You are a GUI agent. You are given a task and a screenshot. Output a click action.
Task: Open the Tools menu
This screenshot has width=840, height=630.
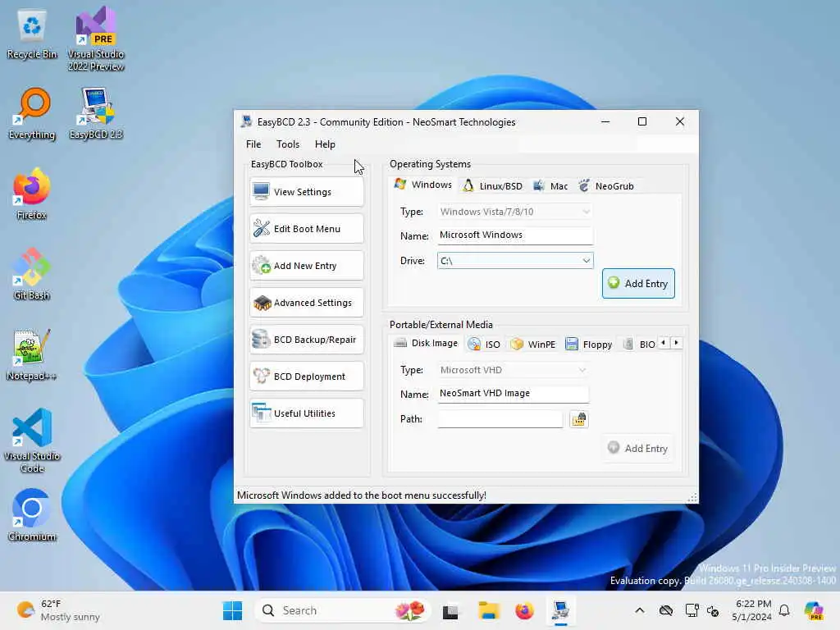(x=288, y=144)
